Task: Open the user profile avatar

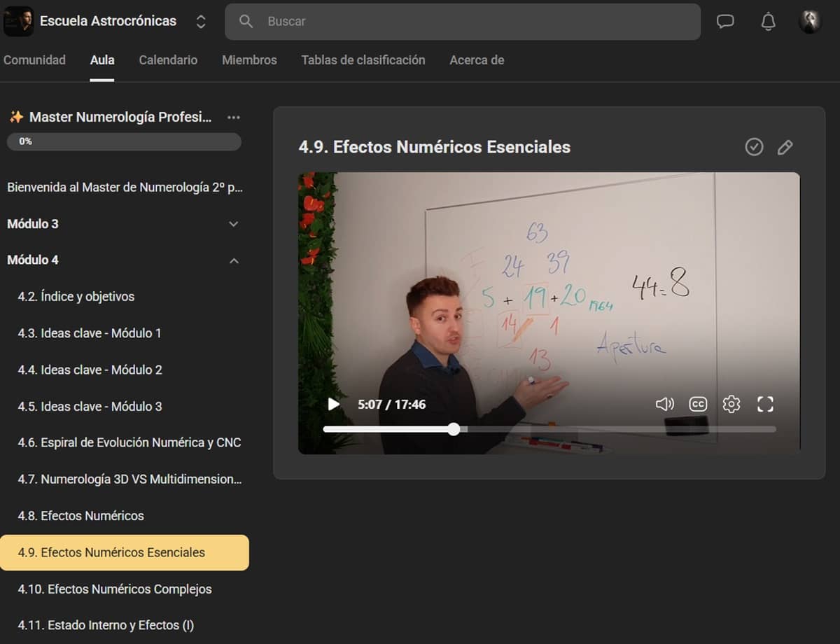Action: click(810, 22)
